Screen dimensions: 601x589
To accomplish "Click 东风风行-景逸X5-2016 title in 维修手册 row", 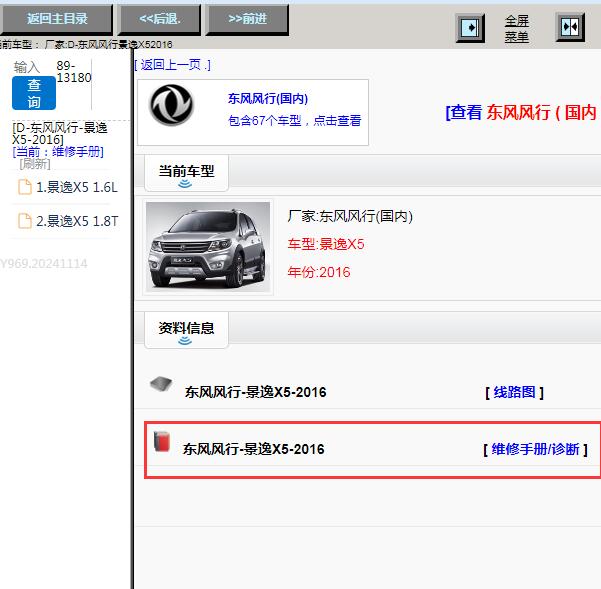I will [254, 449].
